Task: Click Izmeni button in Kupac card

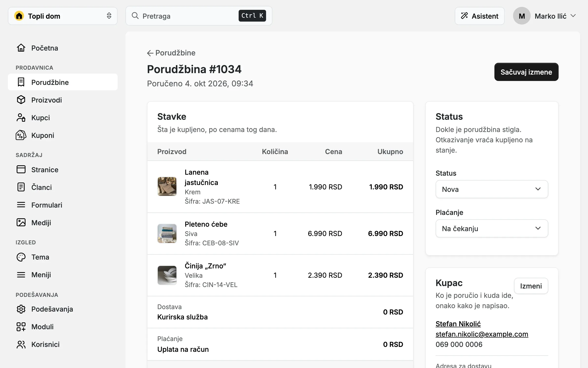Action: pyautogui.click(x=531, y=286)
